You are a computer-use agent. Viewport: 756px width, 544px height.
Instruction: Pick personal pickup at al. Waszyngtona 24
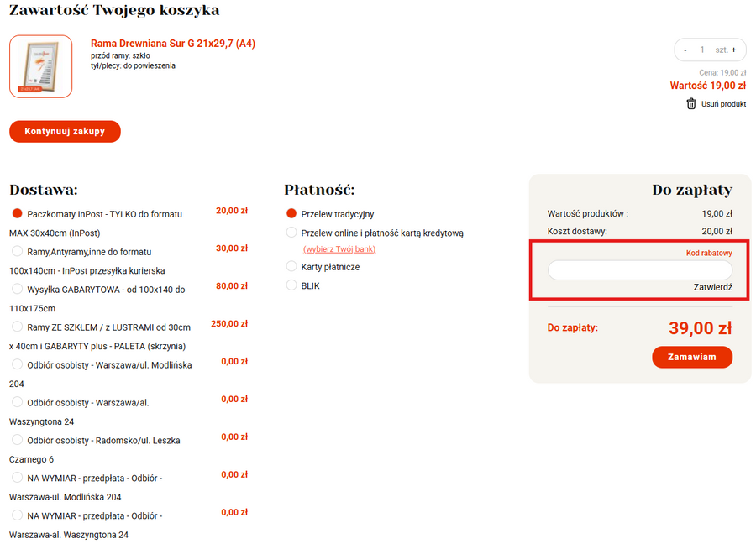pos(17,402)
